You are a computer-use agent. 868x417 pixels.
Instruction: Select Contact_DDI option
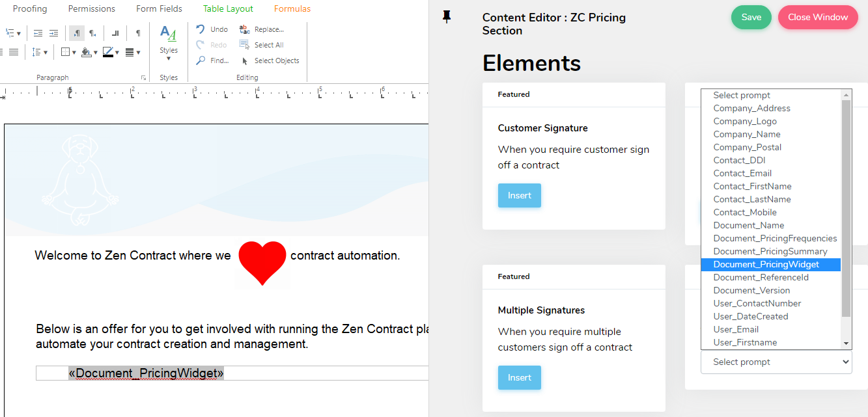pyautogui.click(x=771, y=160)
